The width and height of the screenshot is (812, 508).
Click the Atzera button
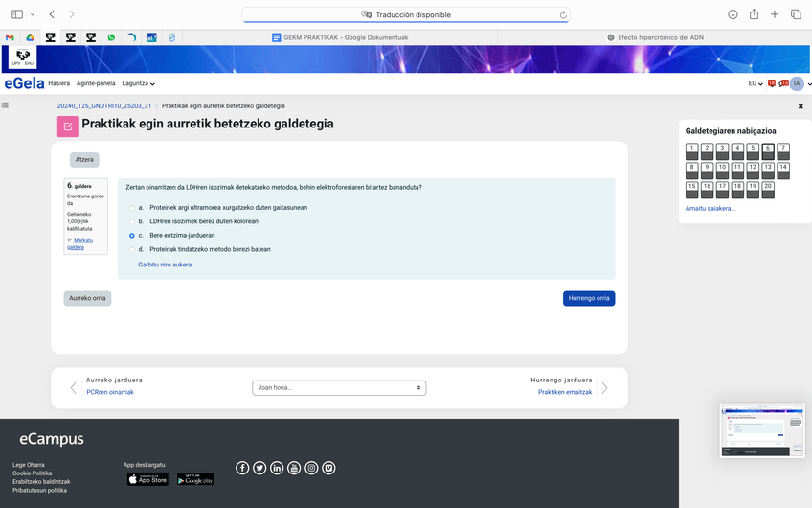tap(84, 160)
